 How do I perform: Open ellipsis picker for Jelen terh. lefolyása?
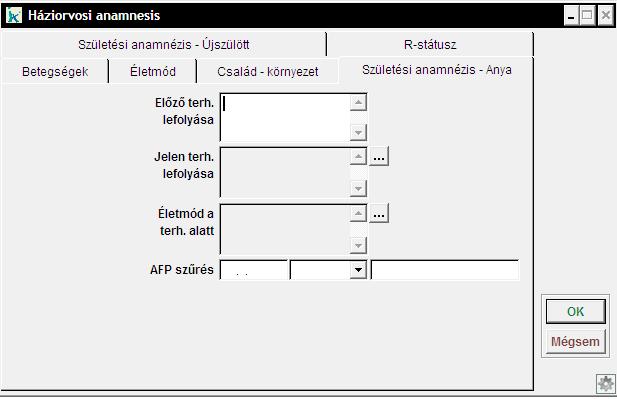click(379, 156)
